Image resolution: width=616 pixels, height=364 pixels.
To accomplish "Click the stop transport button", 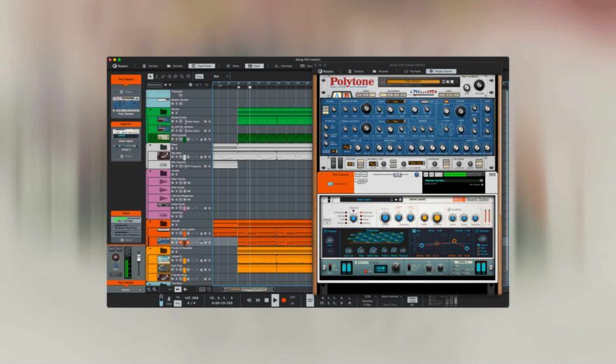I will tap(267, 300).
